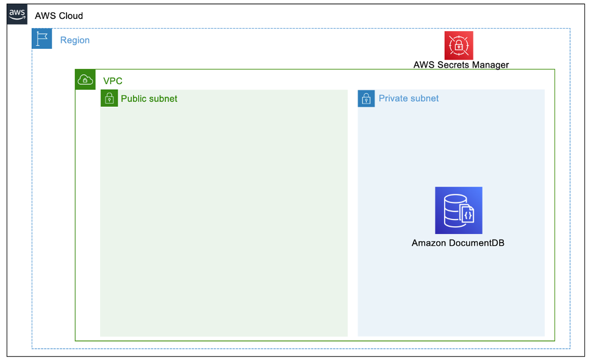Click the AWS Secrets Manager icon
The height and width of the screenshot is (364, 596).
coord(459,45)
